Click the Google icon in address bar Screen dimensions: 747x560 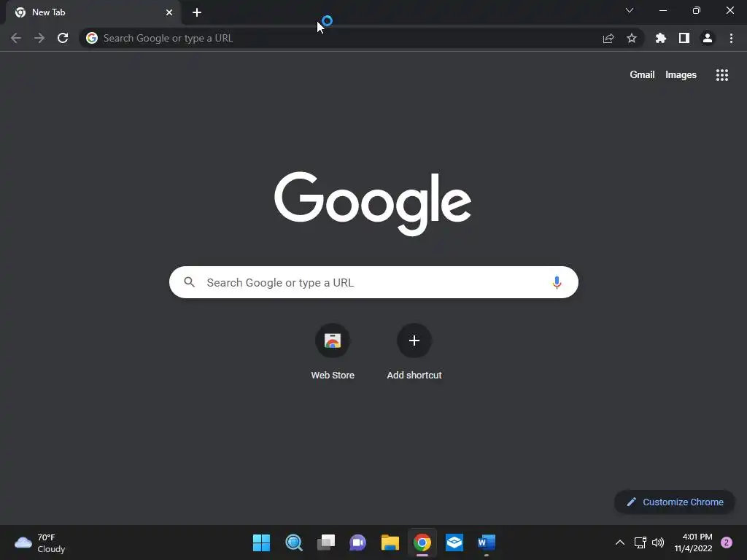click(92, 38)
